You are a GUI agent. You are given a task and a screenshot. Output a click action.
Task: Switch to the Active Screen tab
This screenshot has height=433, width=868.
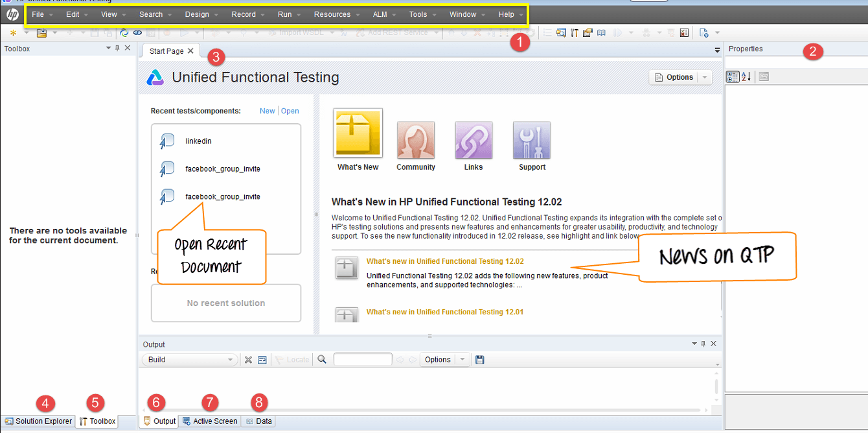click(209, 421)
